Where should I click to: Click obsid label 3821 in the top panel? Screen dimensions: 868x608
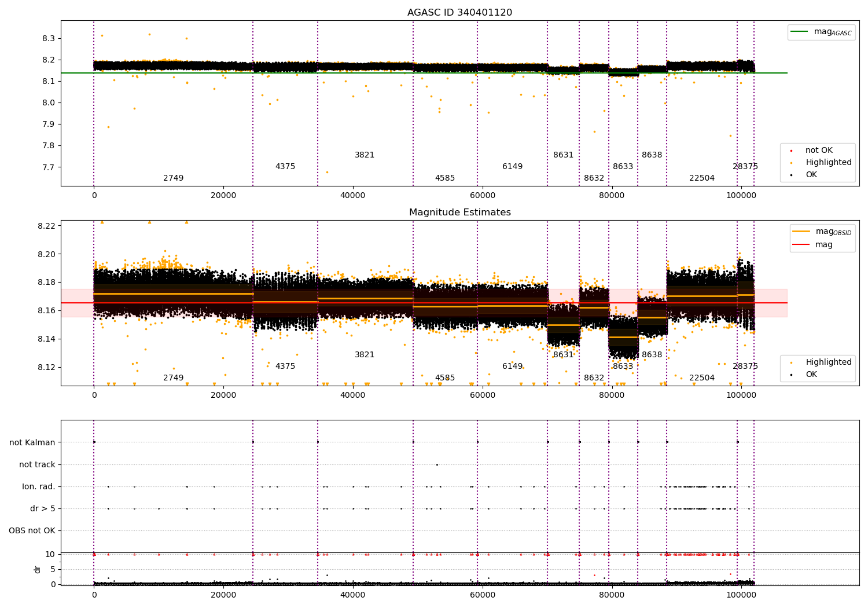click(365, 155)
